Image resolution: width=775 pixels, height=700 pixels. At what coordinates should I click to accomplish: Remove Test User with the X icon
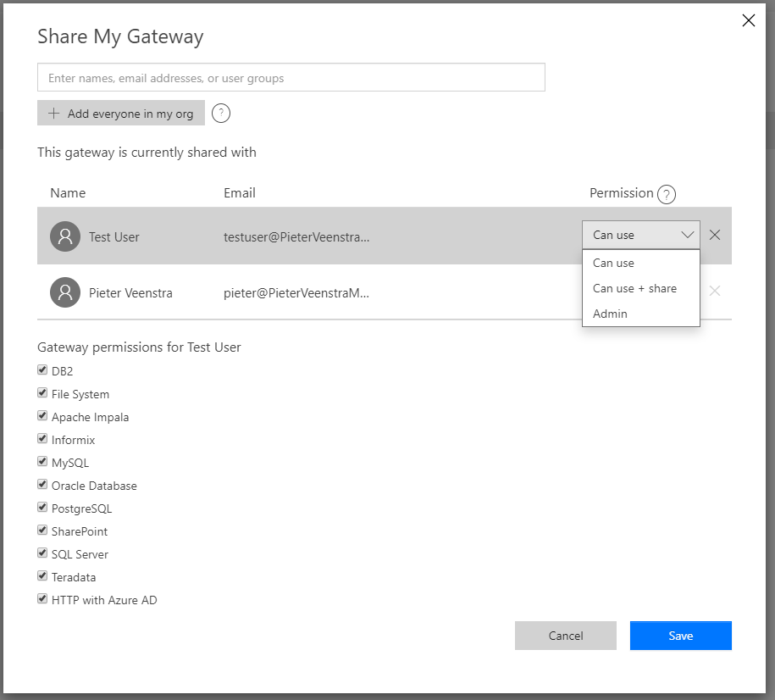pyautogui.click(x=715, y=235)
